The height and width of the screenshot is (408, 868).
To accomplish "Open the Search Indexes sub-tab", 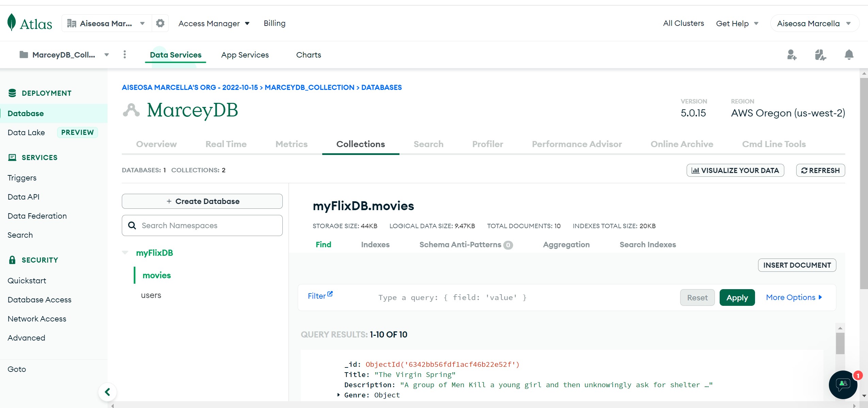I will (x=648, y=245).
